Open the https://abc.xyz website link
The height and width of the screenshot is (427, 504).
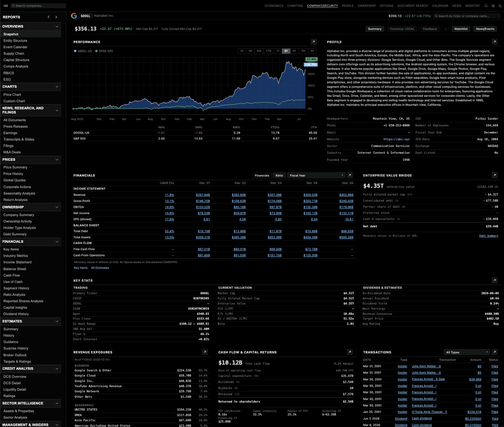pos(396,139)
